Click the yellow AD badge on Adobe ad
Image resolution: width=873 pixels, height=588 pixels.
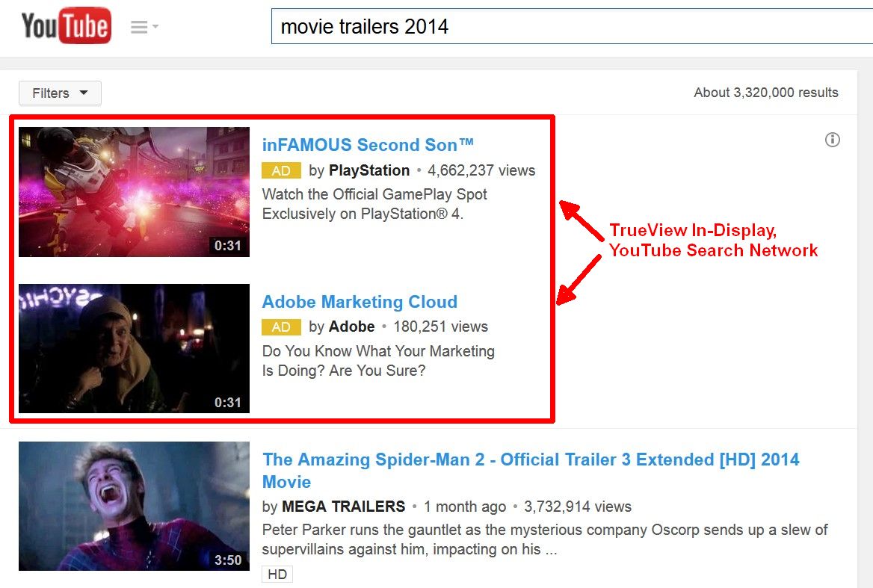[x=281, y=327]
